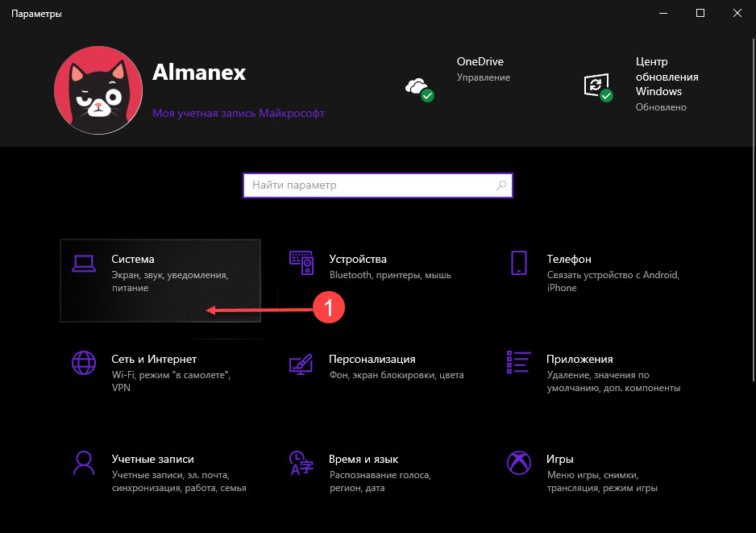Click the Приложения list icon
This screenshot has height=533, width=756.
tap(519, 362)
